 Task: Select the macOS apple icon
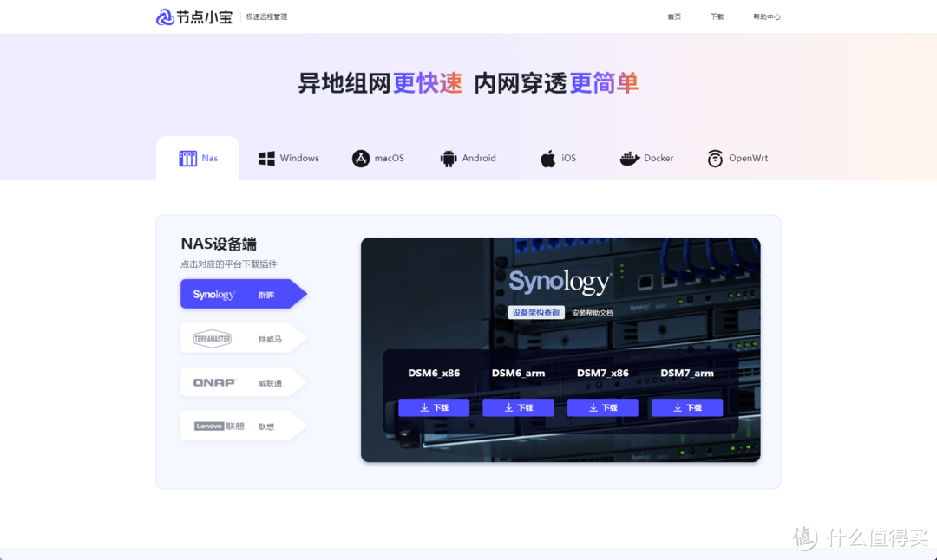356,158
